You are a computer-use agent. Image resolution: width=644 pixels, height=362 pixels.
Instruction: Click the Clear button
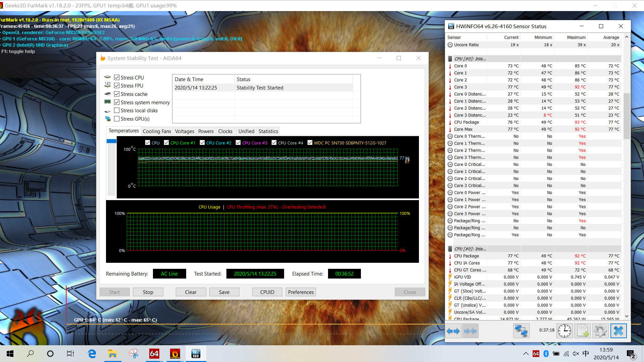pyautogui.click(x=191, y=292)
